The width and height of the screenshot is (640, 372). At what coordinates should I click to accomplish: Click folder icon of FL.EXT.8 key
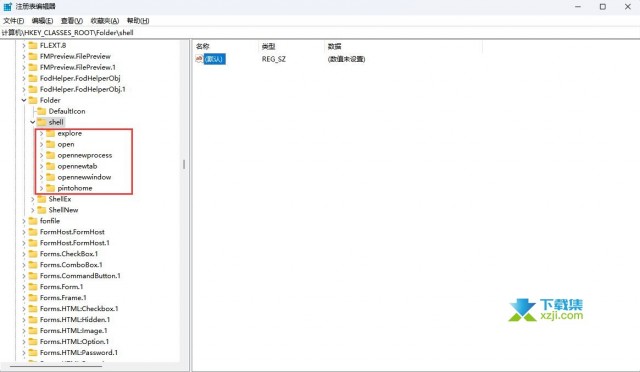click(33, 45)
